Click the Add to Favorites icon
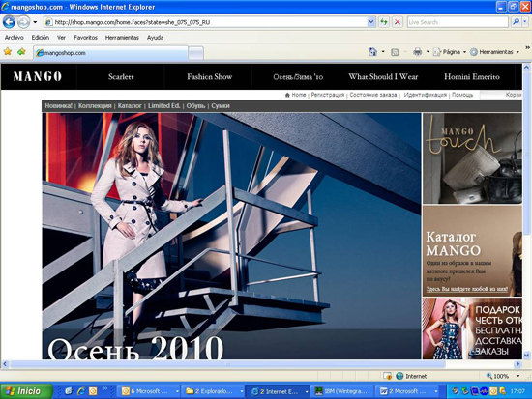This screenshot has width=532, height=399. pyautogui.click(x=21, y=52)
